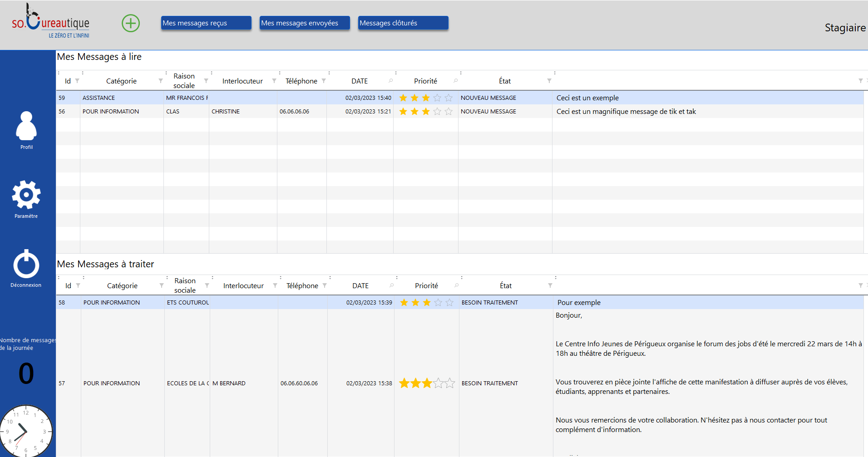Screen dimensions: 868x457
Task: Open Interlocuteur filter in Messages à traiter
Action: tap(275, 285)
